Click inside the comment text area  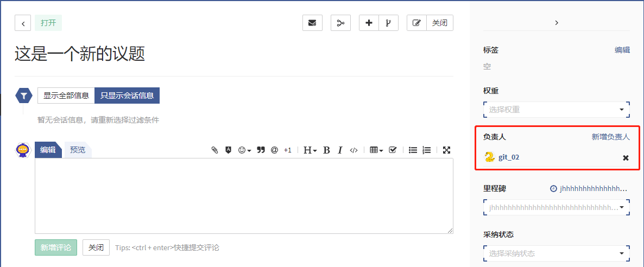click(x=244, y=195)
